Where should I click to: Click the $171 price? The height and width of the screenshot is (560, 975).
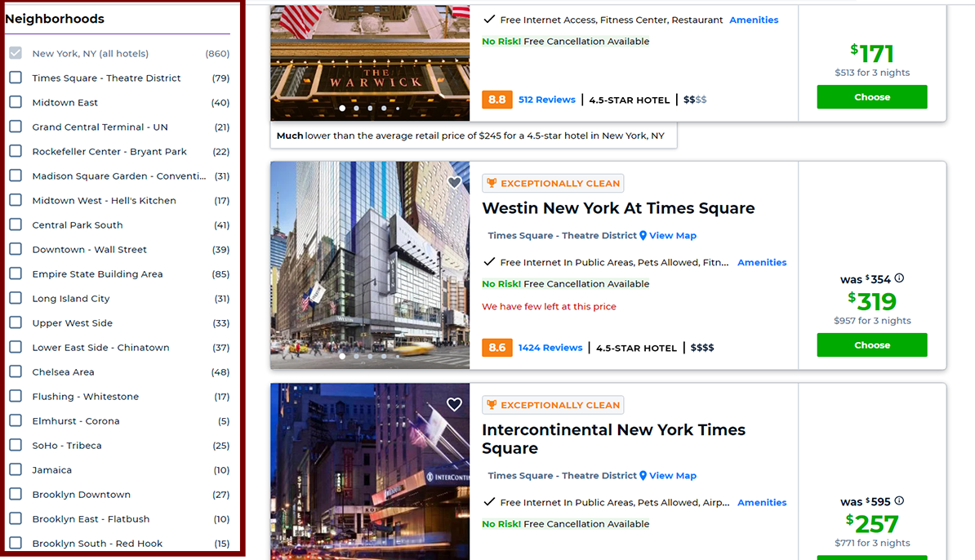872,53
